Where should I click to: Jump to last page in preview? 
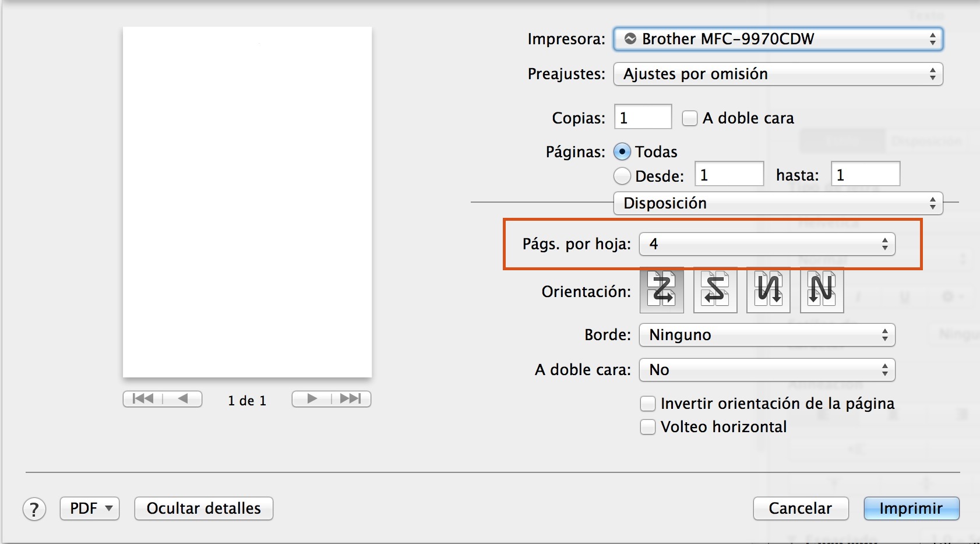[x=351, y=399]
